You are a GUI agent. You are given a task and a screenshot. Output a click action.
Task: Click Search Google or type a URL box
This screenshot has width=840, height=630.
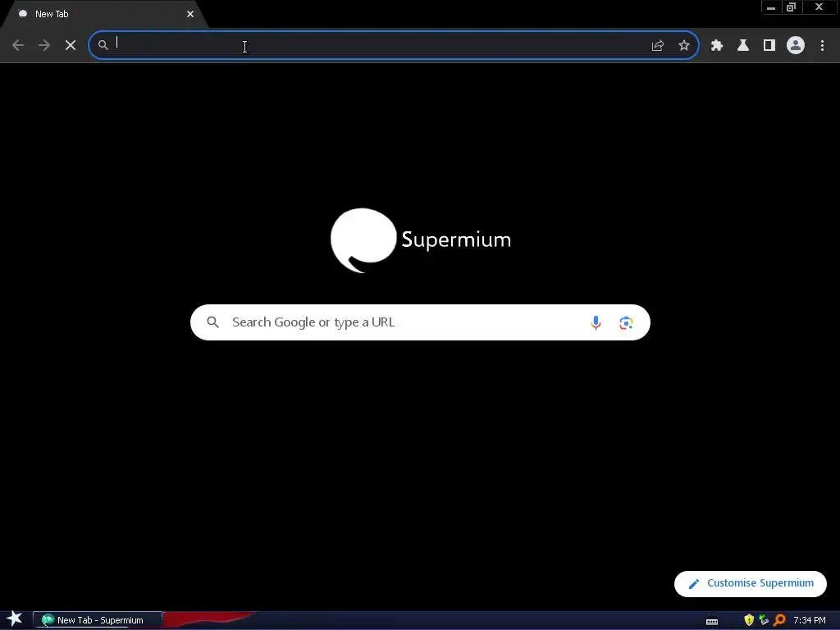pos(420,322)
